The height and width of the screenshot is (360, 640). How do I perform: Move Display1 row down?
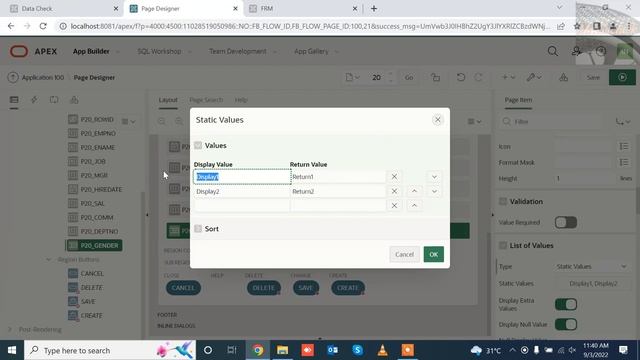pos(434,177)
